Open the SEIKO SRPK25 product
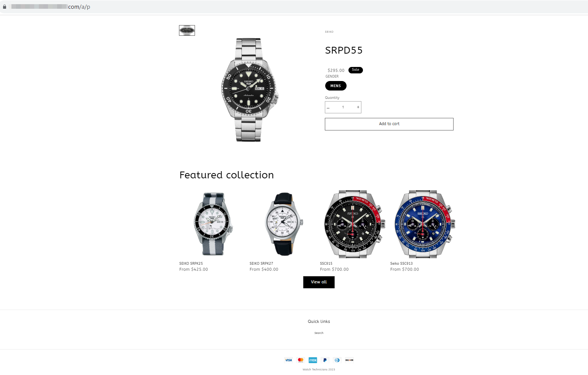This screenshot has height=375, width=588. [x=191, y=264]
